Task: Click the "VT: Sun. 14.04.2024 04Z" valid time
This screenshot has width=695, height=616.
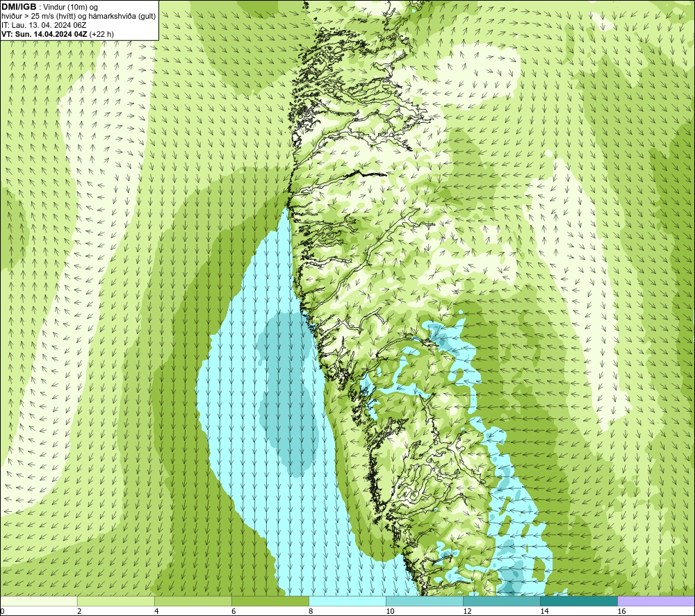Action: pos(44,34)
